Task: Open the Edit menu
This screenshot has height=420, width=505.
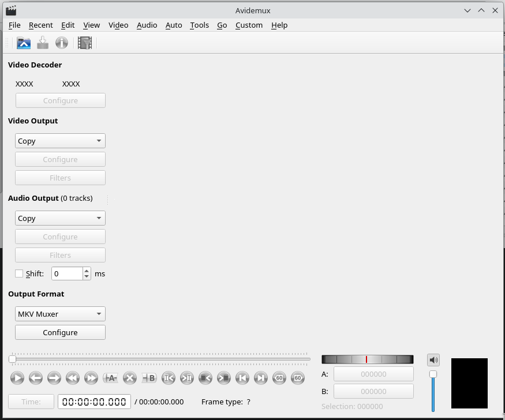Action: click(x=68, y=25)
